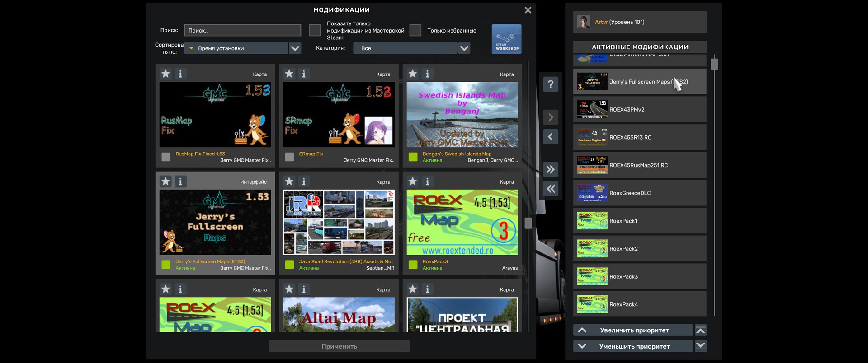Screen dimensions: 868x363
Task: Close the Модификации dialog
Action: (528, 10)
